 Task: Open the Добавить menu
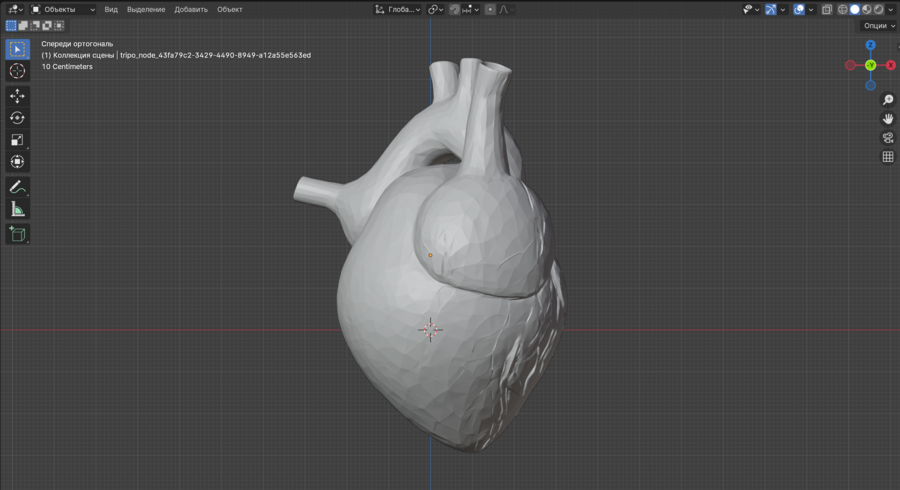pos(191,9)
